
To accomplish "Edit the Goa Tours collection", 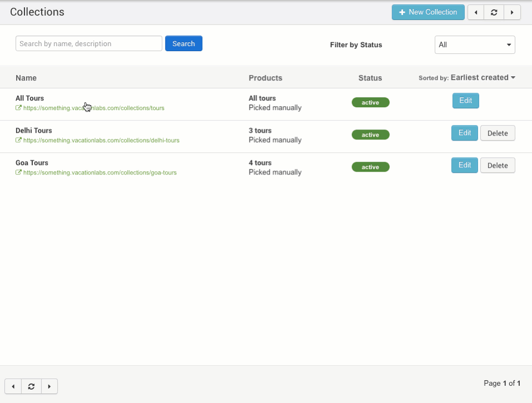I will pos(464,165).
